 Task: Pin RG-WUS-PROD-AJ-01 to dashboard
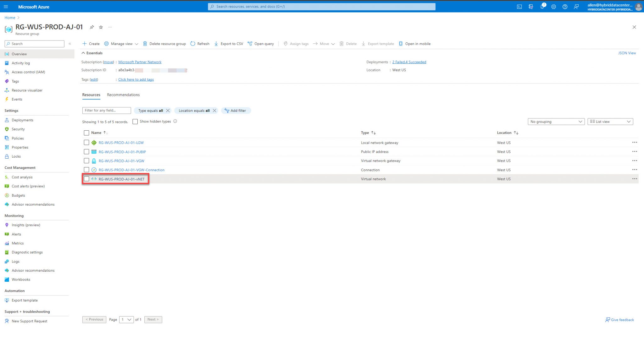[x=92, y=27]
